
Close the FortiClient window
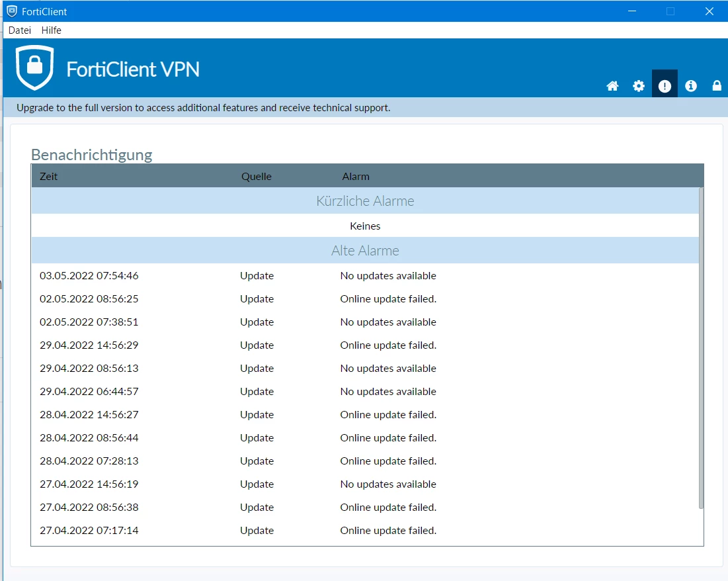(709, 11)
